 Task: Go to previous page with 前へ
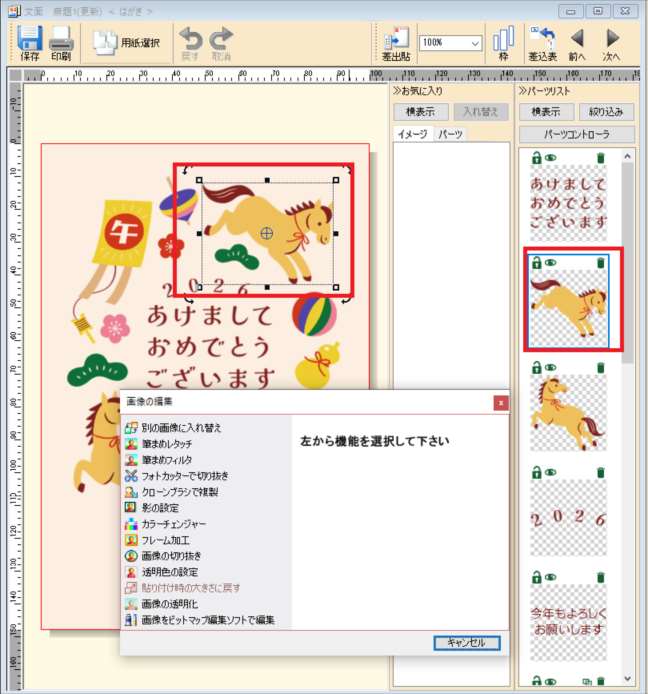[x=577, y=44]
